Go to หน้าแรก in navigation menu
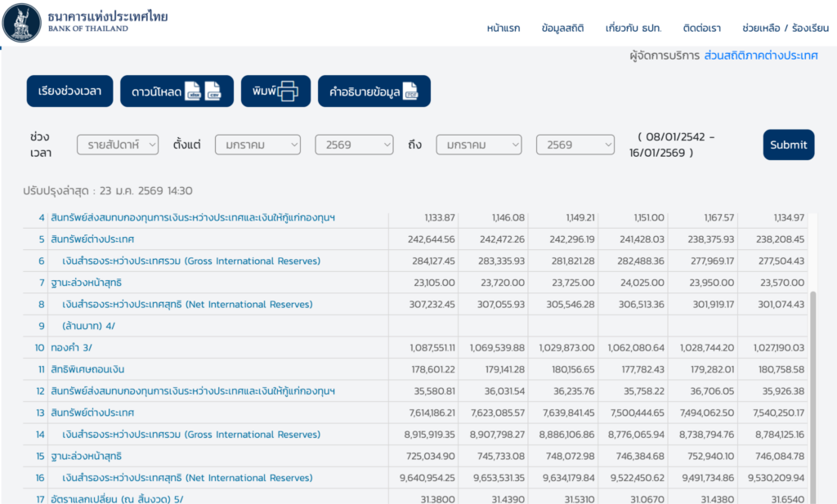 pos(503,28)
